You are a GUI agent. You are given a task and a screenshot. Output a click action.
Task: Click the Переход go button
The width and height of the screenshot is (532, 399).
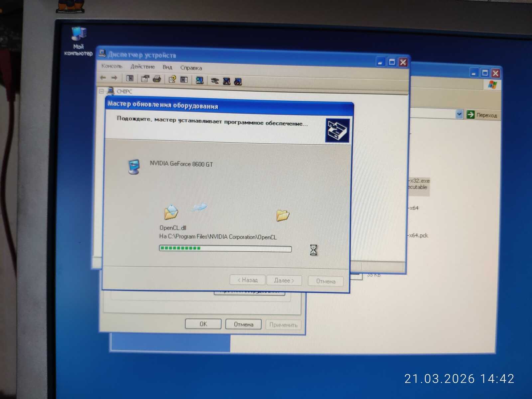click(x=482, y=115)
